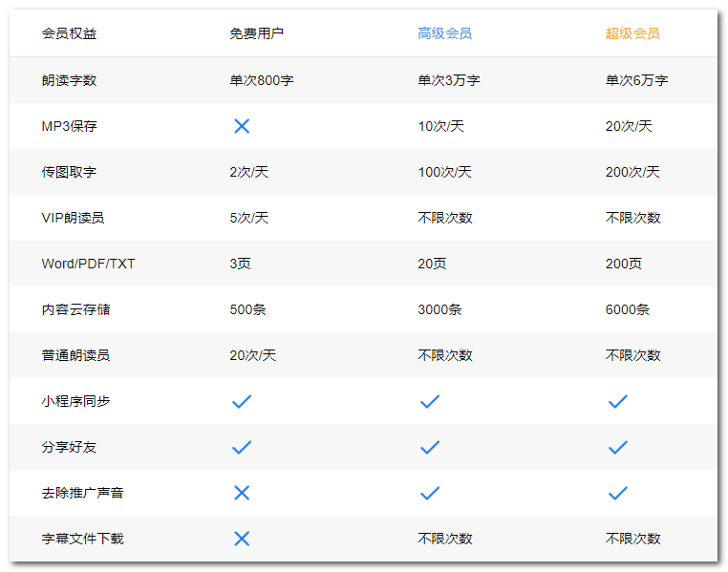Click the X icon in MP3保存 free user row
The width and height of the screenshot is (728, 572).
[x=242, y=126]
